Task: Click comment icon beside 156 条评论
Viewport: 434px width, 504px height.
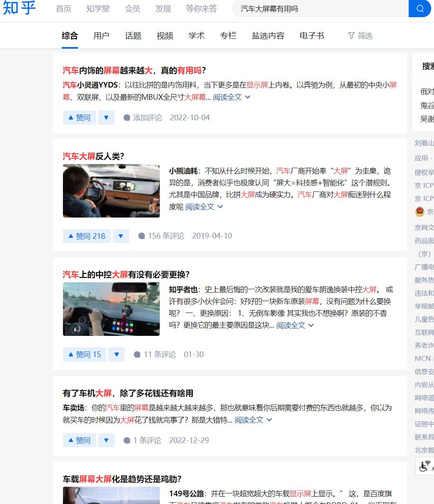Action: tap(141, 236)
